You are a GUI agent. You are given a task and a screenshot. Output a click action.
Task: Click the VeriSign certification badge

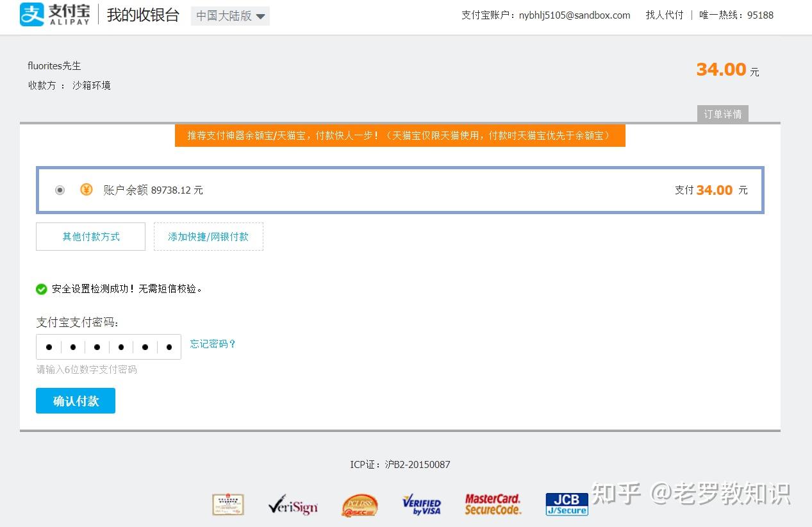pos(293,505)
